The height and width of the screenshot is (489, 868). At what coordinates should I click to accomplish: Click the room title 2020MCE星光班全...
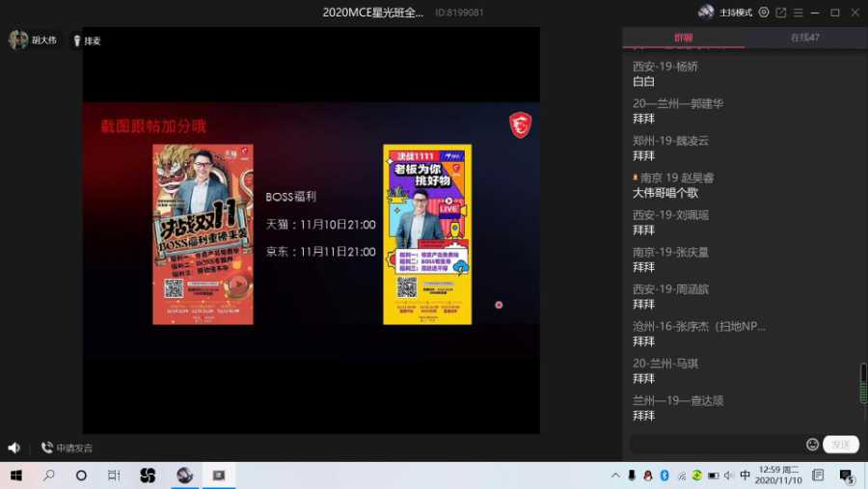point(373,13)
